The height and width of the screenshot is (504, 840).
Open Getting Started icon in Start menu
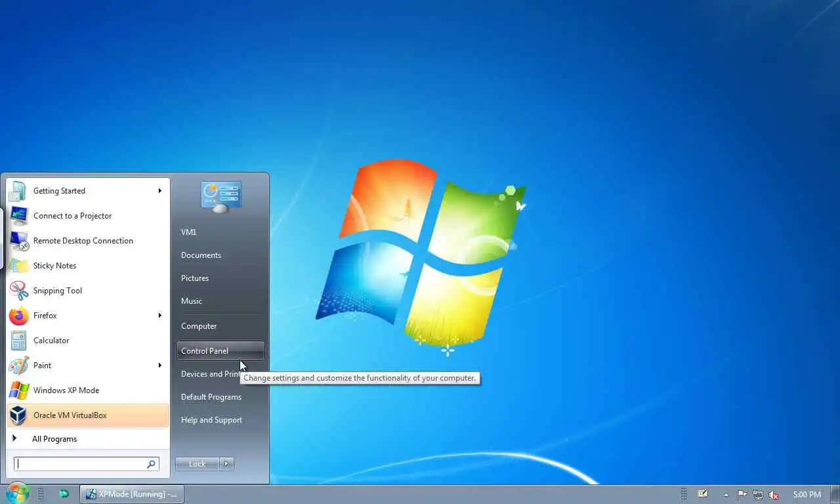click(x=18, y=191)
